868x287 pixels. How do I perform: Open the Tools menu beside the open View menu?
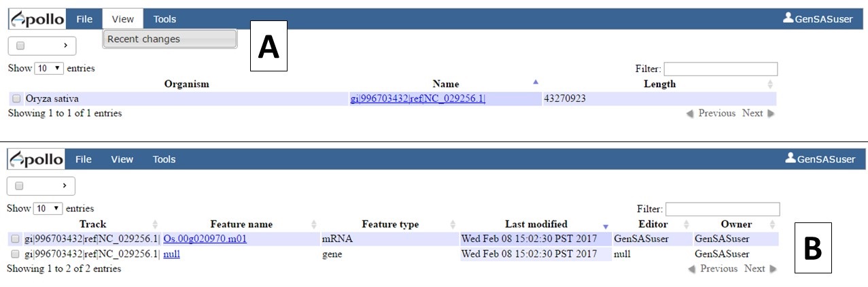pyautogui.click(x=164, y=20)
